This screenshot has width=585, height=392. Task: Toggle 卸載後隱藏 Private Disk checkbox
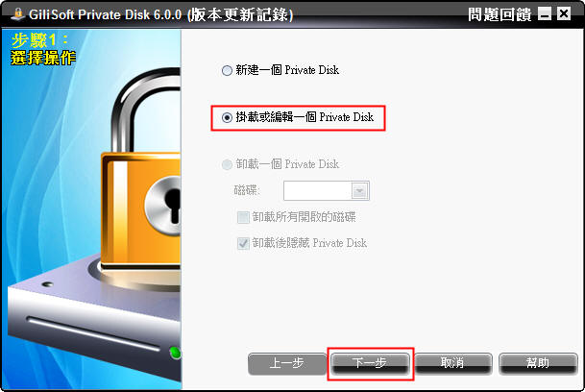243,243
